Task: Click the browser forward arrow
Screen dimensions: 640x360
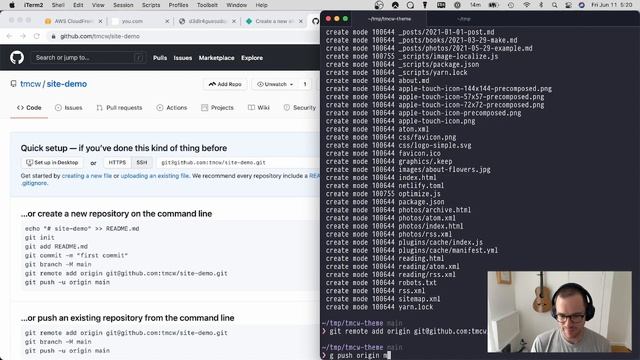Action: tap(23, 36)
